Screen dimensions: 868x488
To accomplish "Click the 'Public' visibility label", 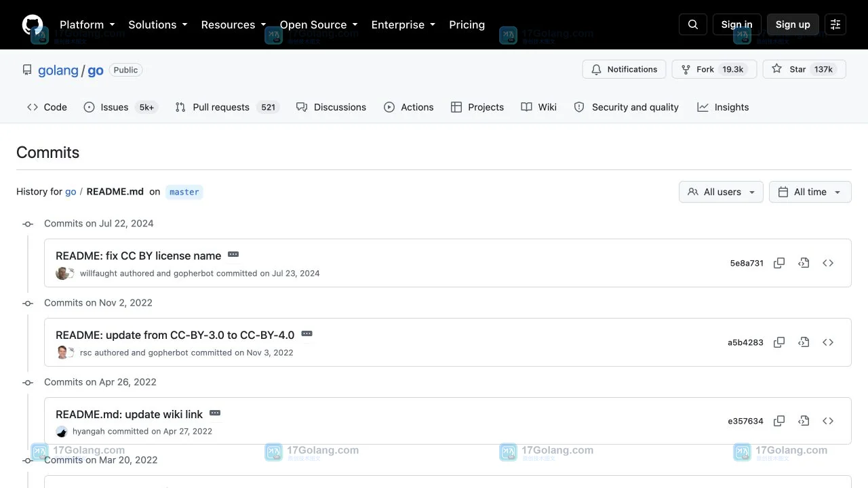I will [x=125, y=70].
